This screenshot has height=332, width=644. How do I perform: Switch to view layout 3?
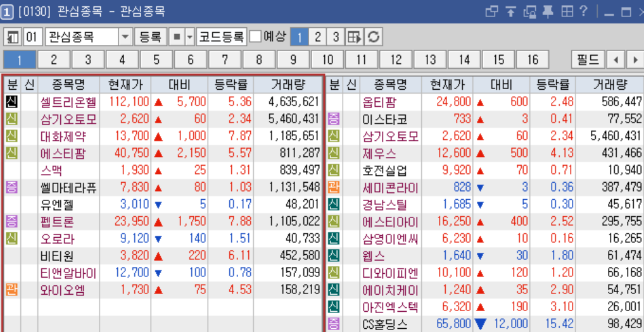pyautogui.click(x=336, y=37)
